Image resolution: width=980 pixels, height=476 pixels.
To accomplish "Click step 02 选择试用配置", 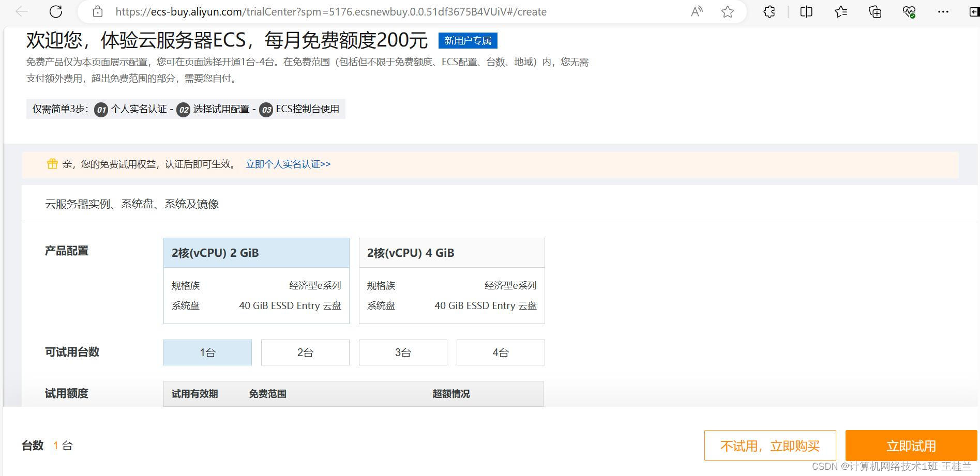I will 213,109.
